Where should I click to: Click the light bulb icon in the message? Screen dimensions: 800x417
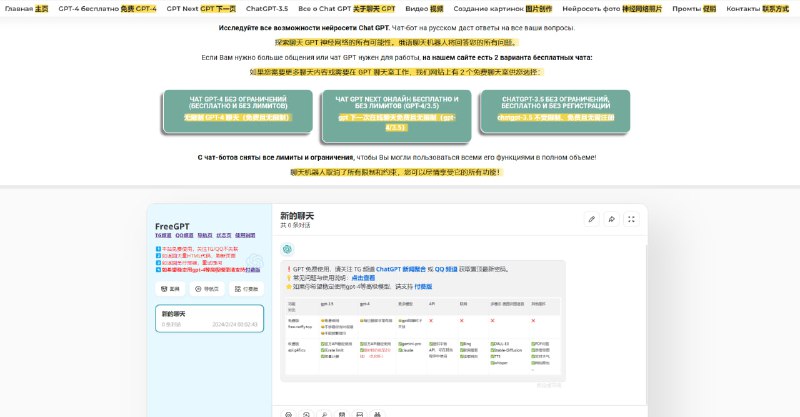289,278
